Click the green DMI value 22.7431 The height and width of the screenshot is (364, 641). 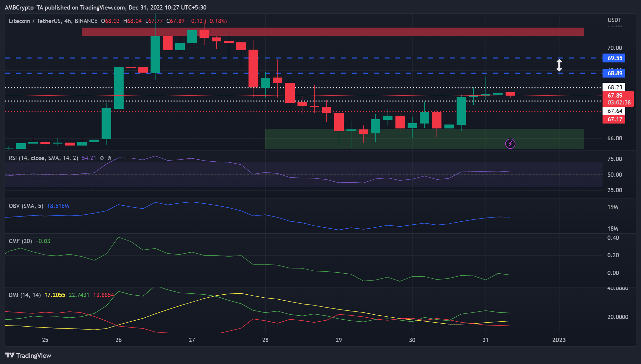[79, 295]
